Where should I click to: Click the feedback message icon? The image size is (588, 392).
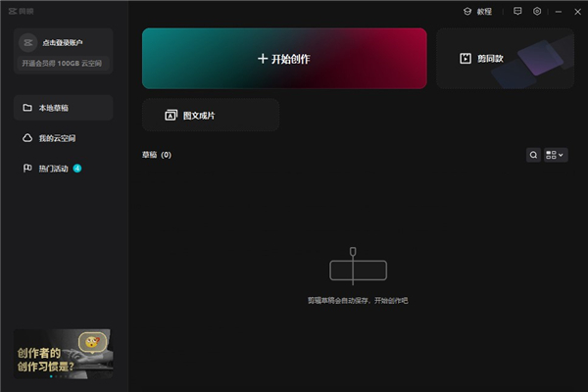tap(517, 11)
